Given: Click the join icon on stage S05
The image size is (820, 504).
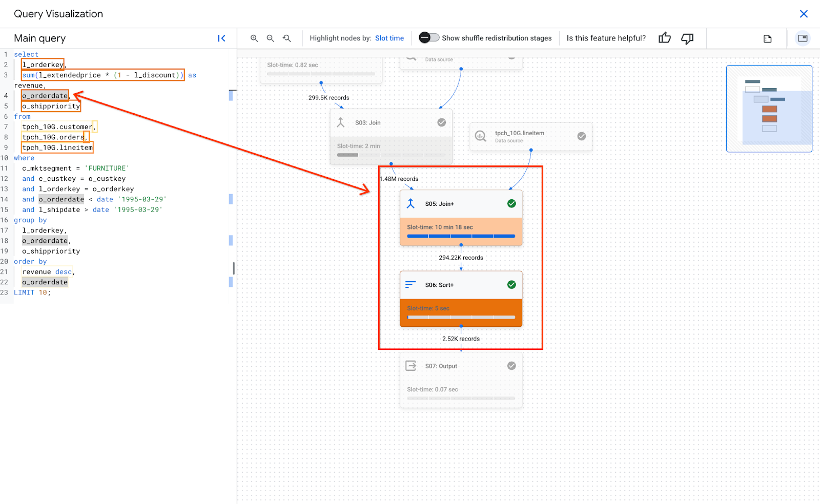Looking at the screenshot, I should pyautogui.click(x=411, y=203).
